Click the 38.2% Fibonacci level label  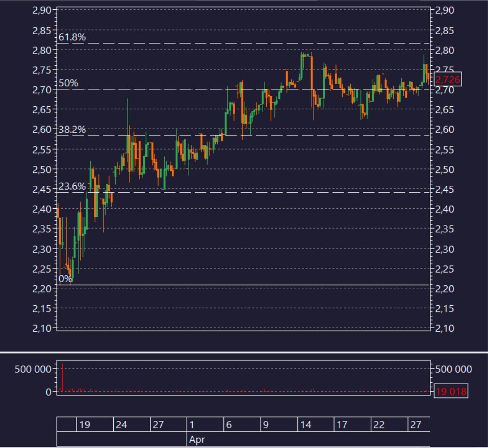click(x=72, y=130)
